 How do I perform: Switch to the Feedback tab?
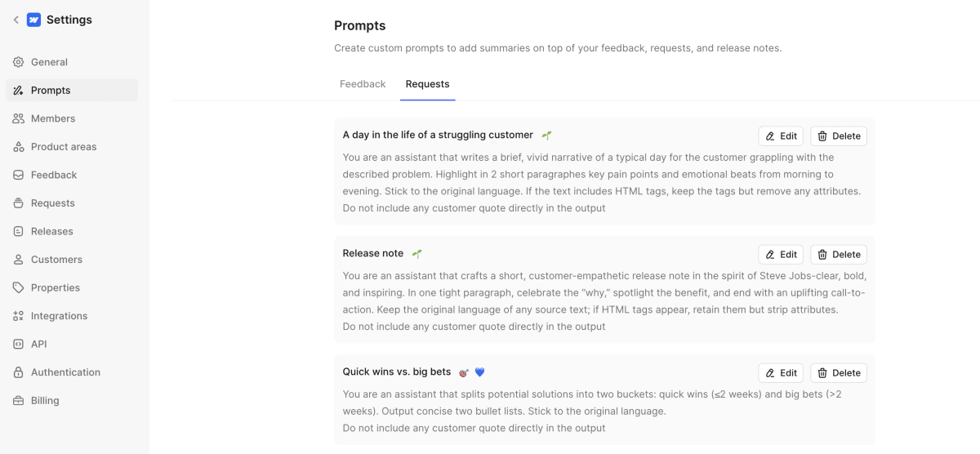coord(363,84)
